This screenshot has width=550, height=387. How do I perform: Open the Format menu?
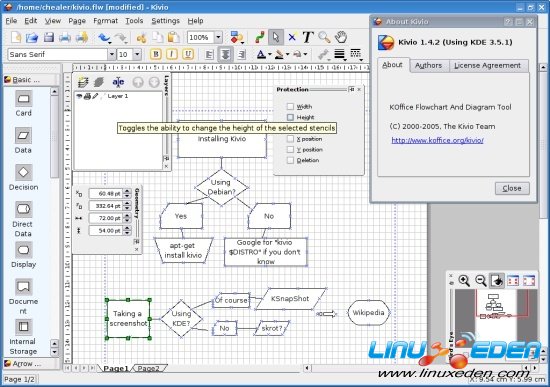pyautogui.click(x=105, y=21)
